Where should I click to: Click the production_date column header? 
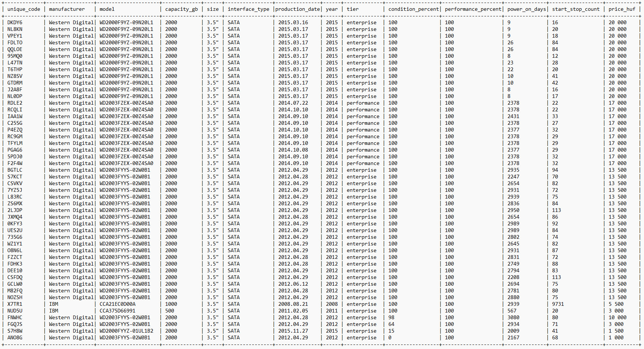tap(298, 9)
